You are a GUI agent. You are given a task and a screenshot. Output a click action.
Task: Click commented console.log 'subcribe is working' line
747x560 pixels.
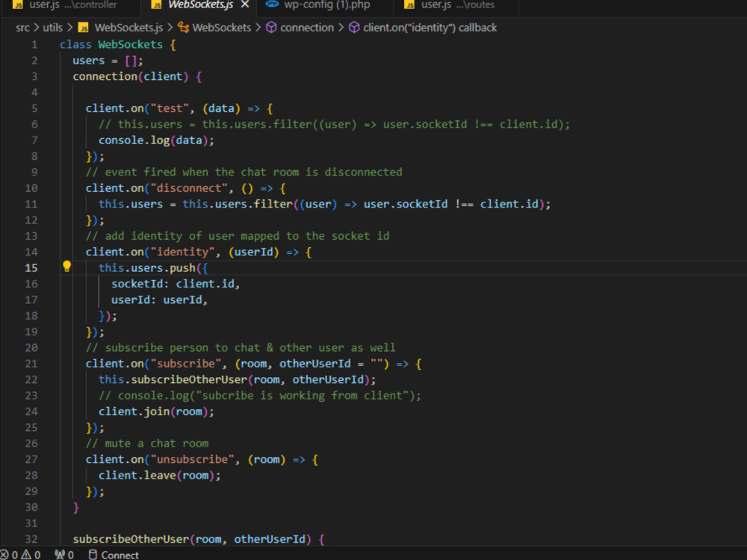tap(260, 396)
